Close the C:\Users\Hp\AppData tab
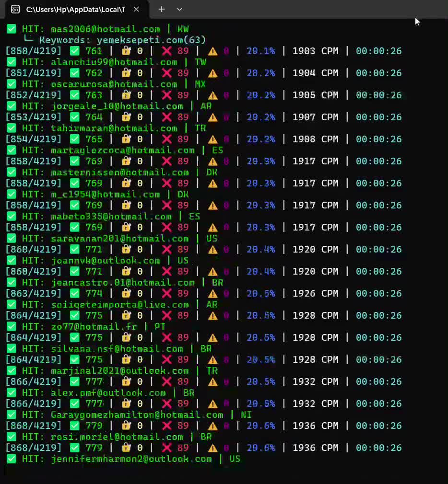The width and height of the screenshot is (448, 484). pyautogui.click(x=136, y=9)
